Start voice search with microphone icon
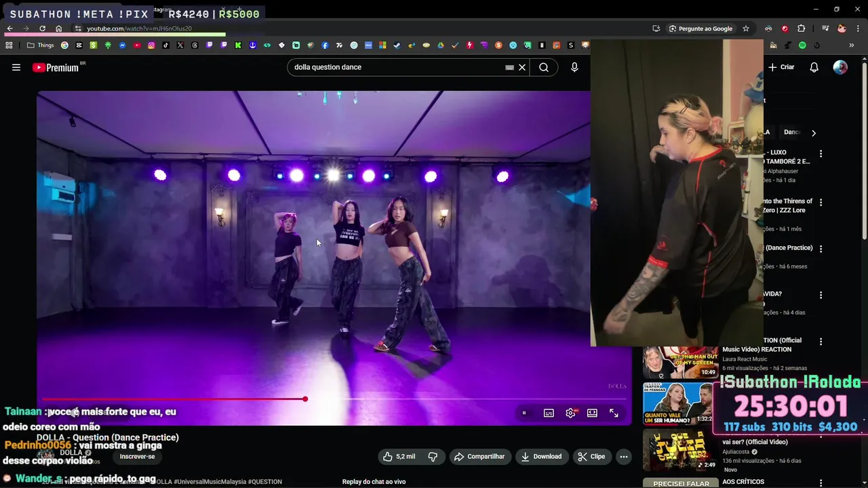The height and width of the screenshot is (488, 868). pos(574,67)
